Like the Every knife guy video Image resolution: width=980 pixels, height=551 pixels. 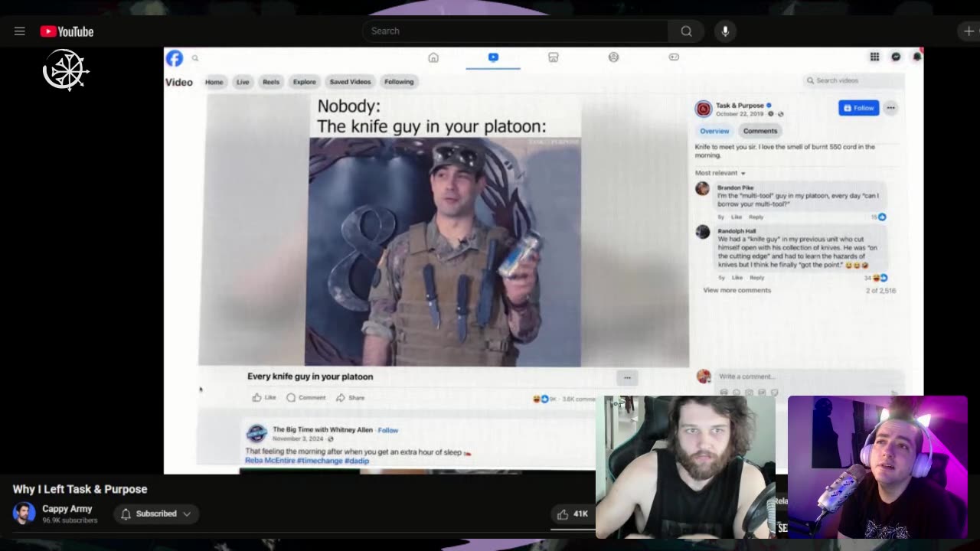coord(264,398)
